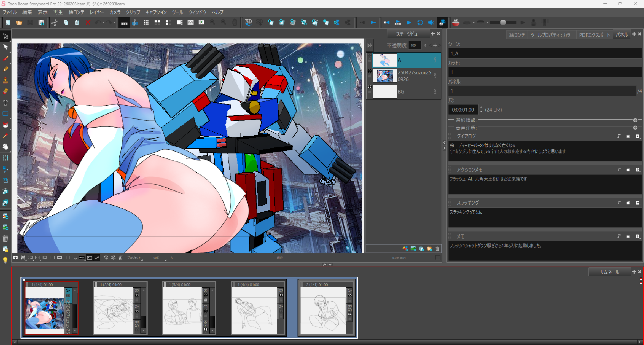Open the カメラ menu
644x345 pixels.
tap(115, 12)
